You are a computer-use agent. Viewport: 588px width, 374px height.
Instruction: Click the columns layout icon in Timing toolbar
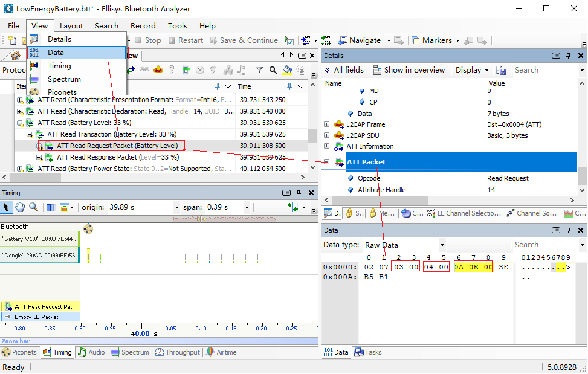pyautogui.click(x=51, y=207)
